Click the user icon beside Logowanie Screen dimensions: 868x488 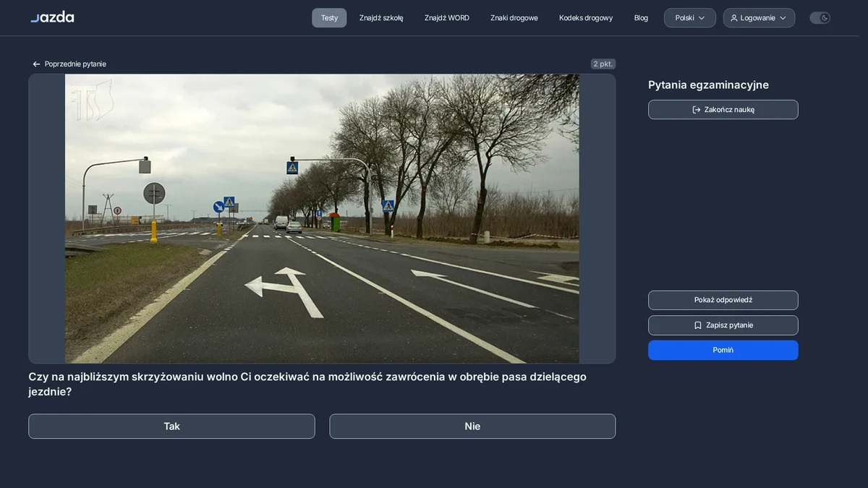point(734,18)
